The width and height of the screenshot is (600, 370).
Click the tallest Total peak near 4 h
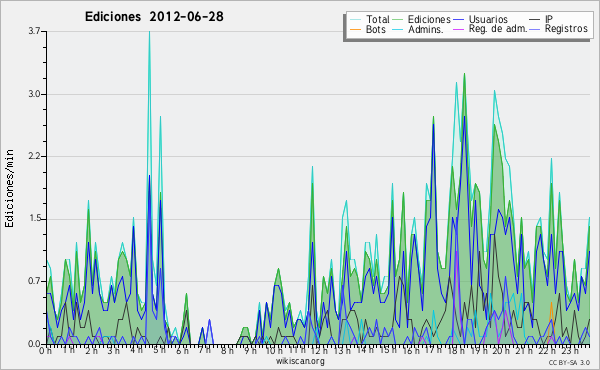149,32
